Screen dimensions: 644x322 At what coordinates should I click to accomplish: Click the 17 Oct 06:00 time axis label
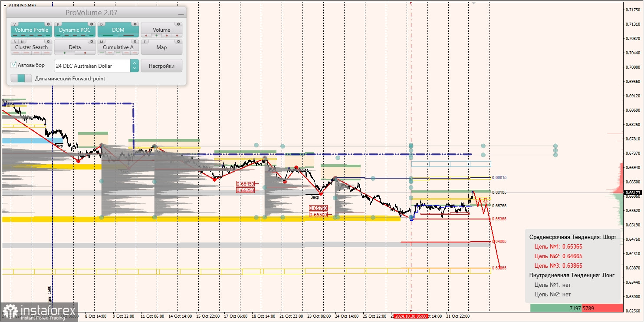pos(236,316)
